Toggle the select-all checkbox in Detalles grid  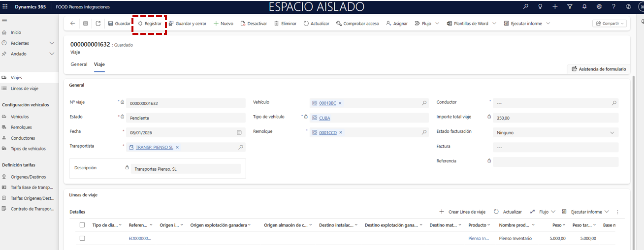click(x=82, y=225)
